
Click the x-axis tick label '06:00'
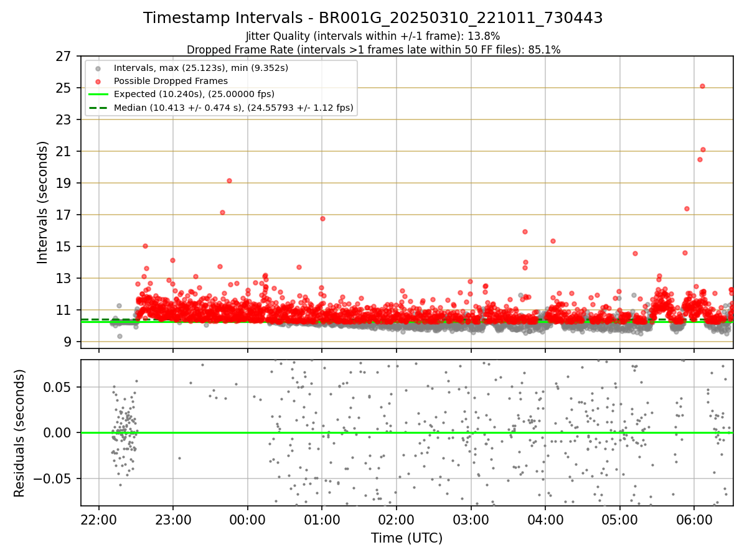[x=694, y=520]
